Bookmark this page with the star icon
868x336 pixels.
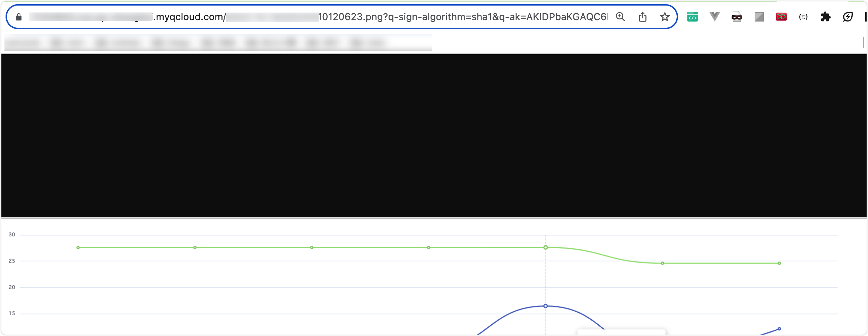[x=665, y=17]
